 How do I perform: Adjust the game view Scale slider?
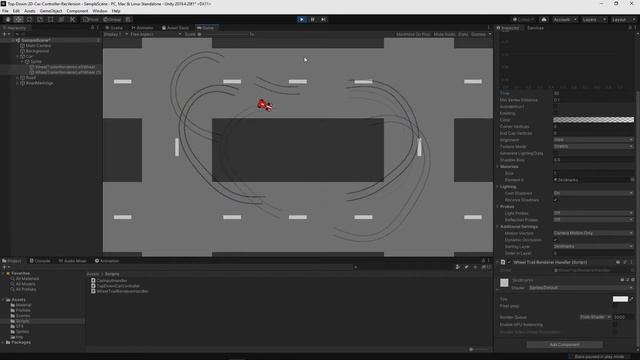(224, 34)
